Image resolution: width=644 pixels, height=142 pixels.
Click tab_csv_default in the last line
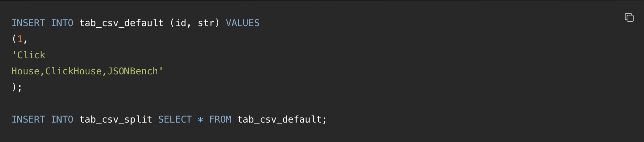point(279,120)
